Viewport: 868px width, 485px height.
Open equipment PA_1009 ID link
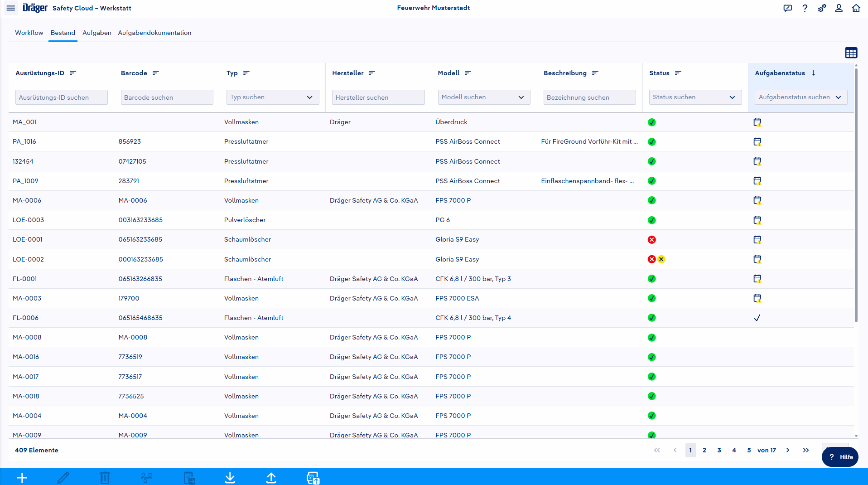[x=25, y=181]
